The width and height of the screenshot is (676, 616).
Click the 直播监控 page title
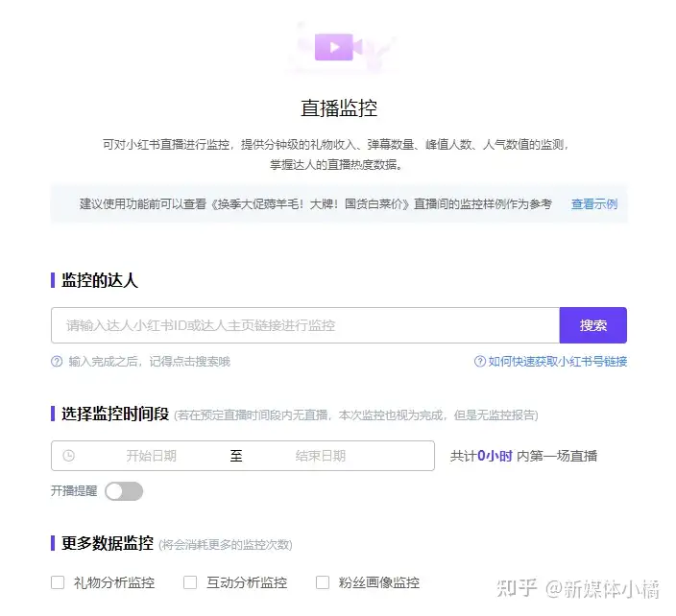point(339,107)
